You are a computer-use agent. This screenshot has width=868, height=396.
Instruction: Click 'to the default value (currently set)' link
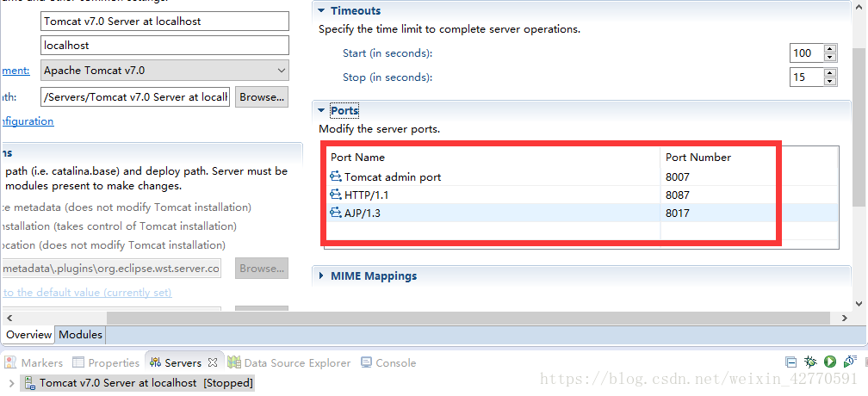pyautogui.click(x=88, y=292)
